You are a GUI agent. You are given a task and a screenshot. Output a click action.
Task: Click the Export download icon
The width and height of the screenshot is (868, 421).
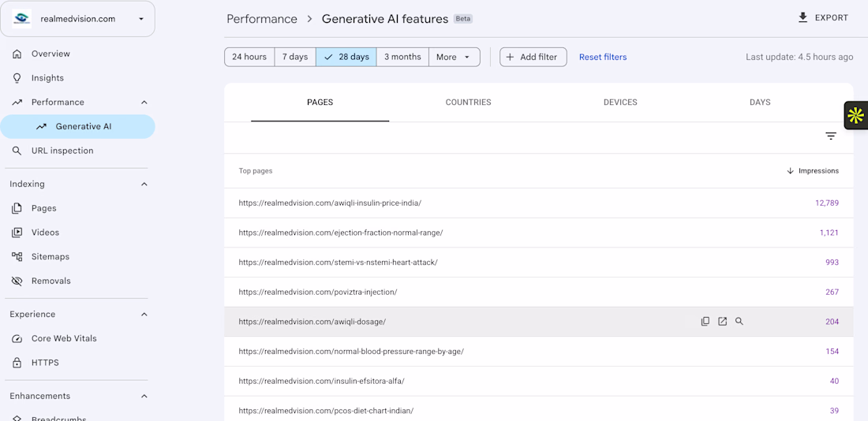tap(803, 17)
